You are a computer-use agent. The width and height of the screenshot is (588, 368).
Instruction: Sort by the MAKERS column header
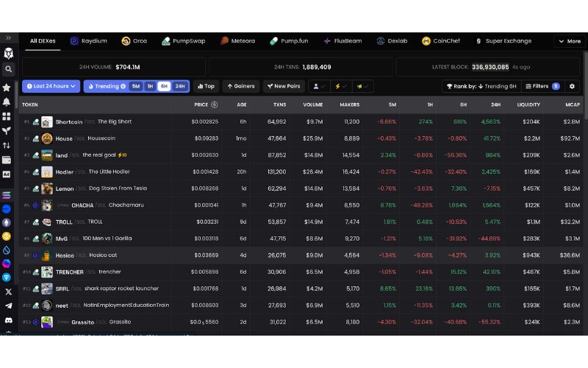pyautogui.click(x=350, y=105)
